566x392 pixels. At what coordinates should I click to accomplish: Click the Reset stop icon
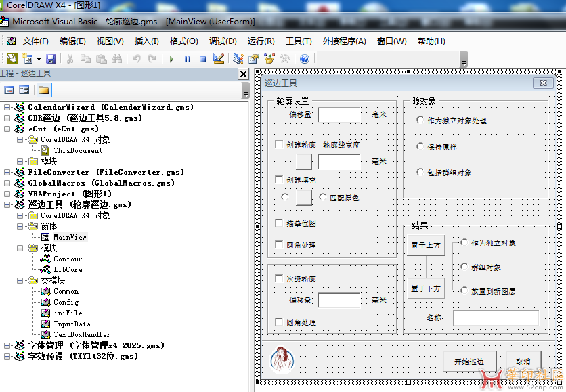(202, 59)
